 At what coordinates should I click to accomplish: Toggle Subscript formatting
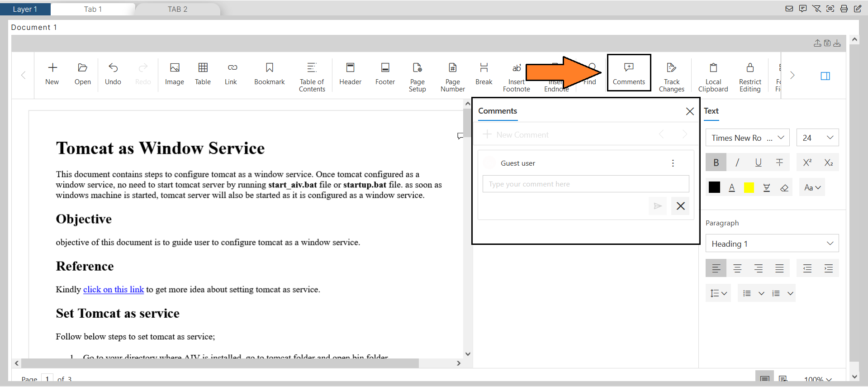pyautogui.click(x=829, y=162)
